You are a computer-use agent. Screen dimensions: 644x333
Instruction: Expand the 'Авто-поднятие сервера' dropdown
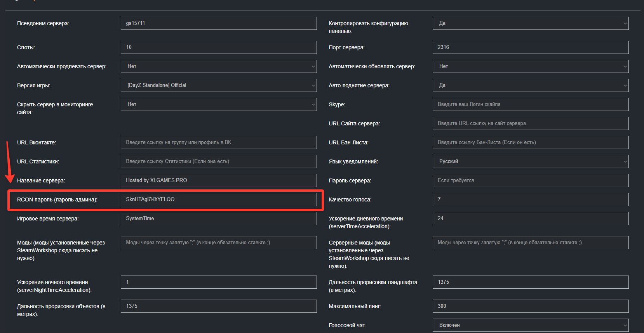pyautogui.click(x=530, y=85)
